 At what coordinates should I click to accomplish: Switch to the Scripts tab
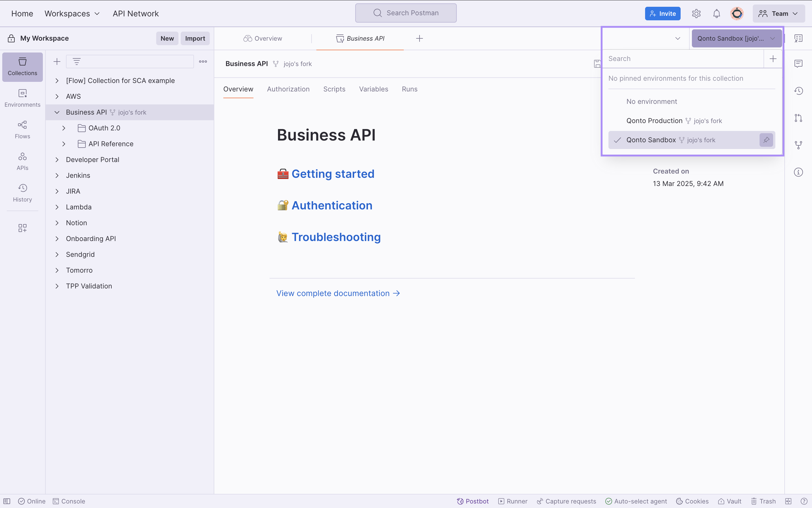[334, 89]
